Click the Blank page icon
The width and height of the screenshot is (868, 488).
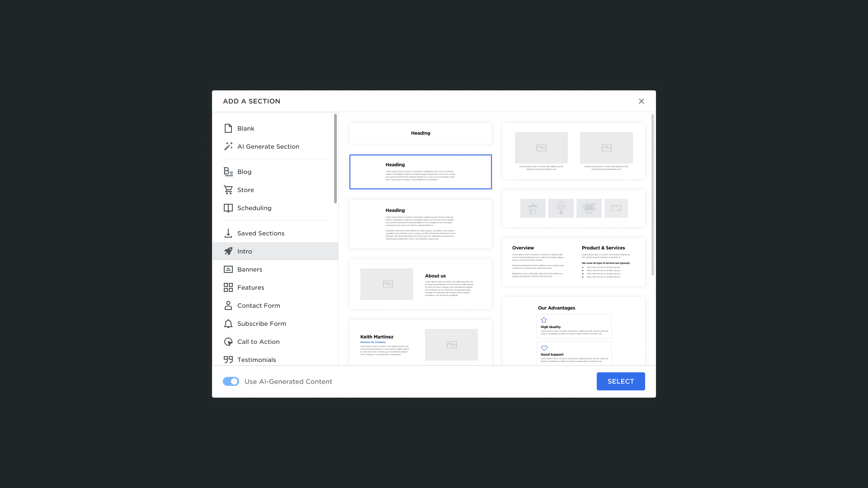click(228, 128)
